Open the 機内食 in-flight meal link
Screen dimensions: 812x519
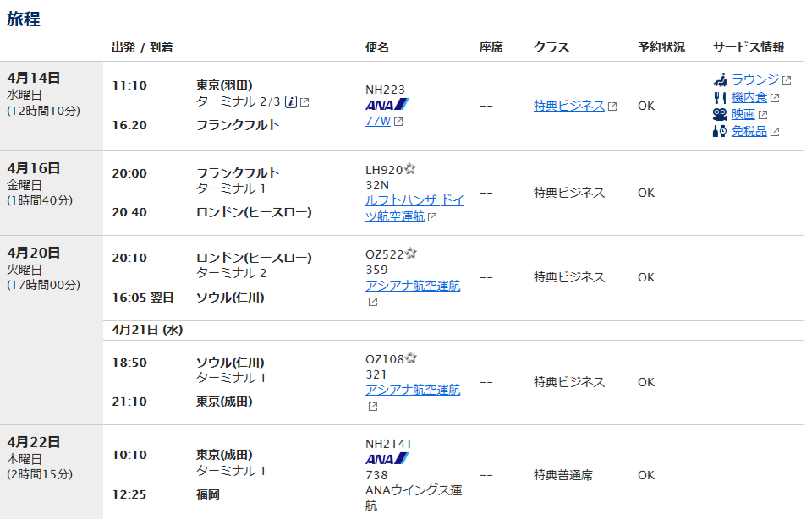click(x=749, y=97)
